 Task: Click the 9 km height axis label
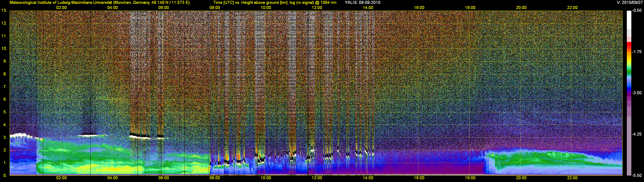point(5,61)
